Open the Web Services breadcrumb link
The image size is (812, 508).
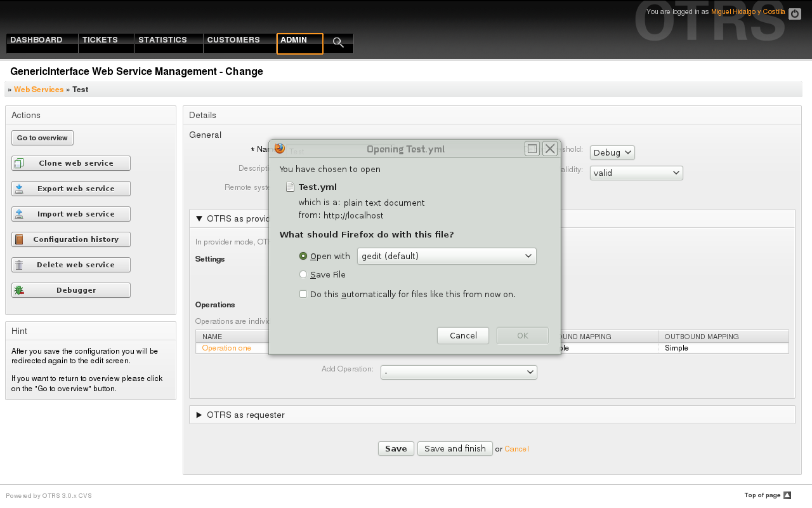click(x=39, y=90)
